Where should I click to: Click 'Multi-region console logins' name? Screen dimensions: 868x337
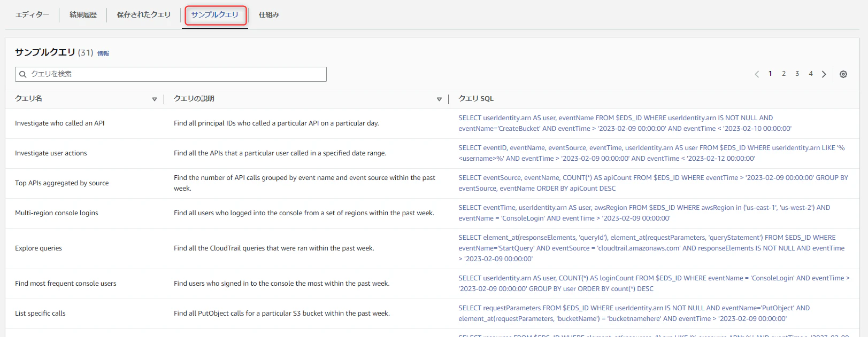click(57, 213)
